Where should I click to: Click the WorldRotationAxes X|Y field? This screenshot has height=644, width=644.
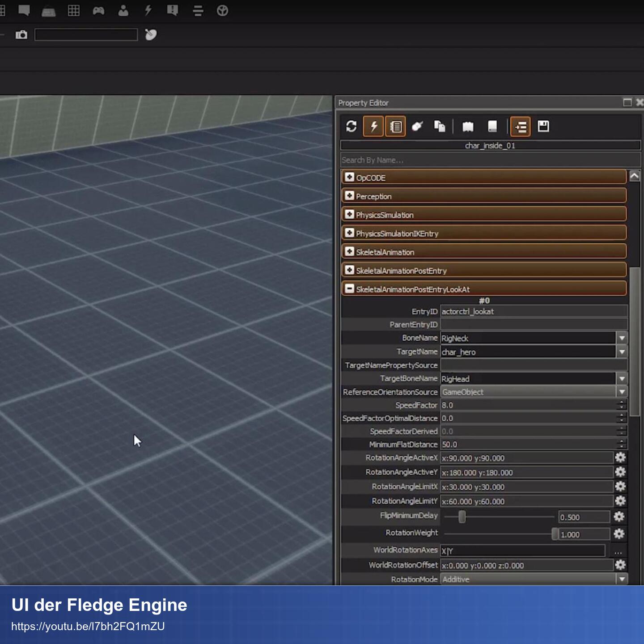point(523,551)
